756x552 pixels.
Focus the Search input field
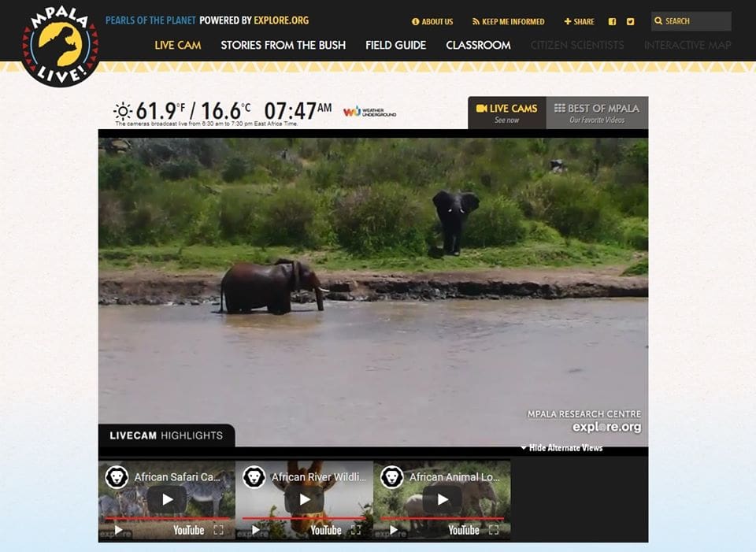691,21
